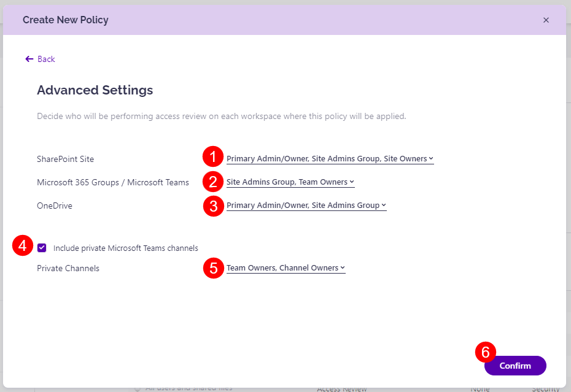Viewport: 571px width, 392px height.
Task: Click the red badge numbered 5
Action: [x=212, y=268]
